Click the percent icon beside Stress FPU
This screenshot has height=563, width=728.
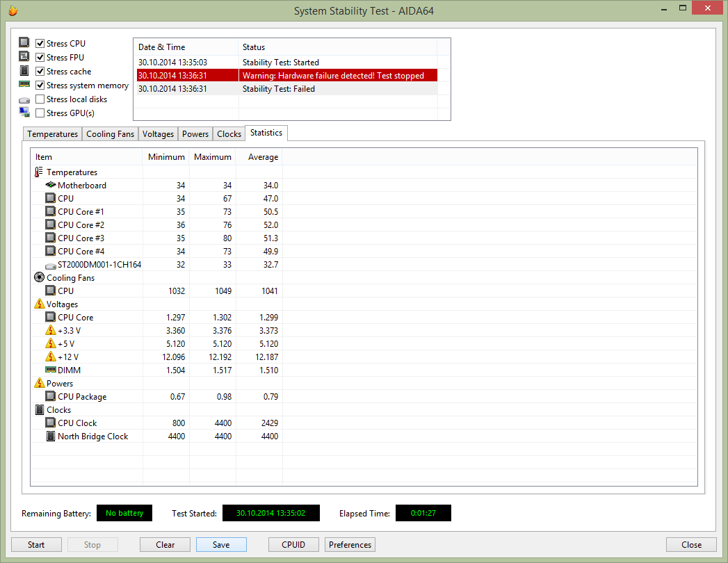point(24,56)
